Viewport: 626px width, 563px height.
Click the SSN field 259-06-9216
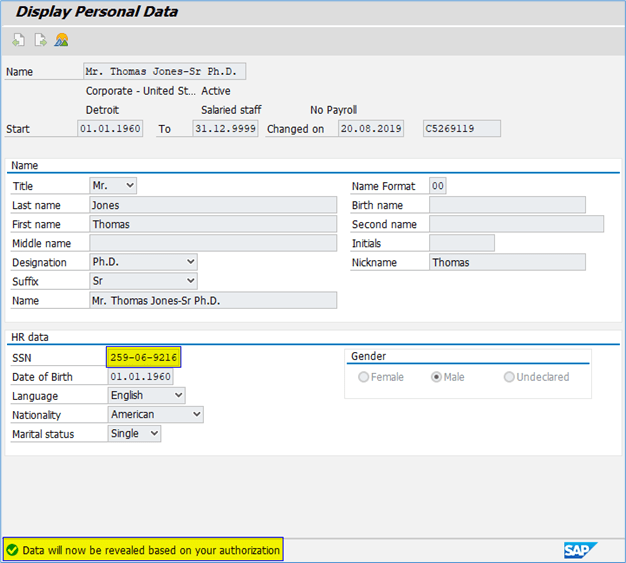[144, 357]
